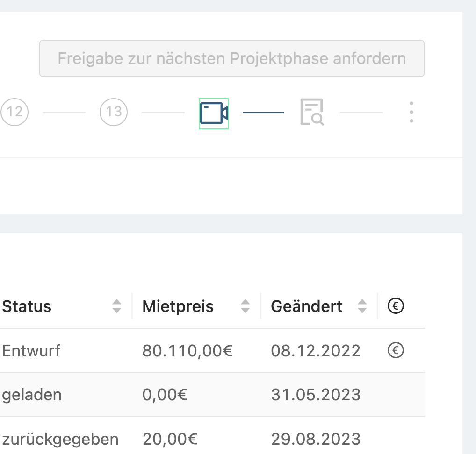The height and width of the screenshot is (454, 476).
Task: Sort table by Status column arrows
Action: tap(117, 306)
